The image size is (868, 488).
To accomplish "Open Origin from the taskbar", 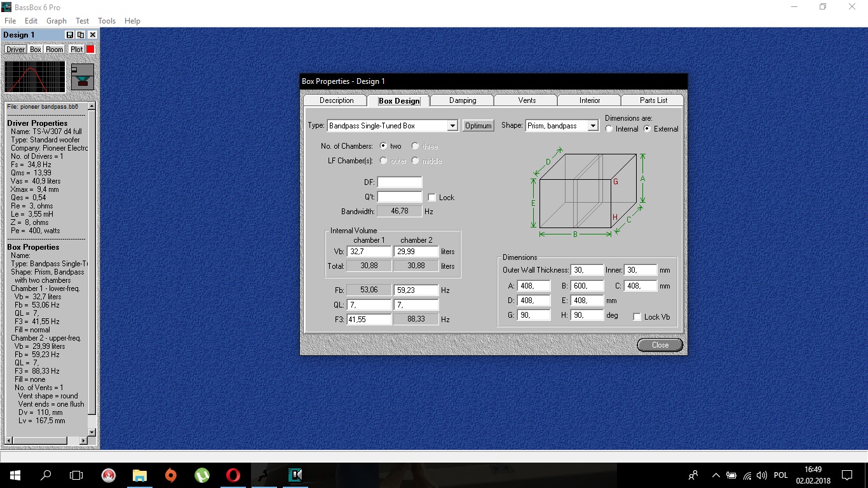I will (170, 475).
